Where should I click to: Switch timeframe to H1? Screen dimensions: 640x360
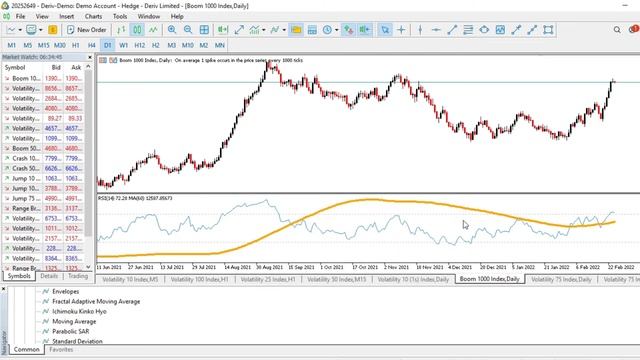coord(76,45)
